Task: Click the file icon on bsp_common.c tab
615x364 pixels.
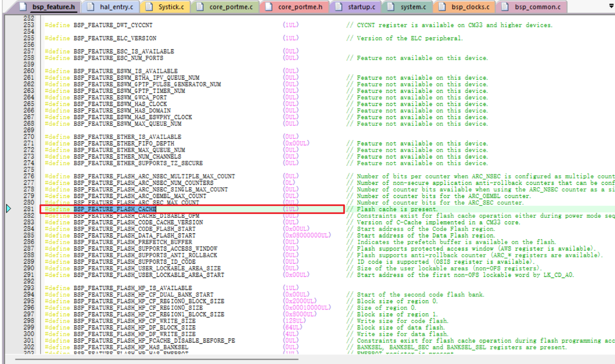Action: click(505, 7)
